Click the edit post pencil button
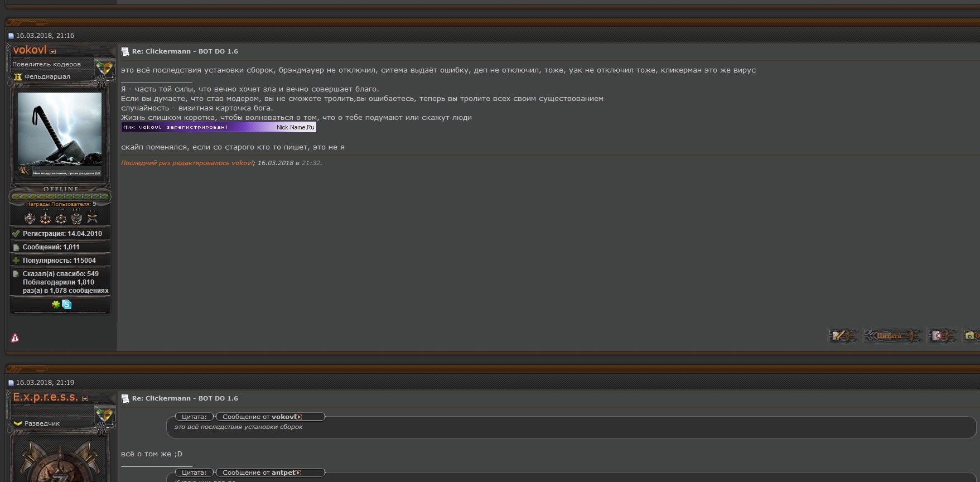The width and height of the screenshot is (980, 482). click(842, 335)
